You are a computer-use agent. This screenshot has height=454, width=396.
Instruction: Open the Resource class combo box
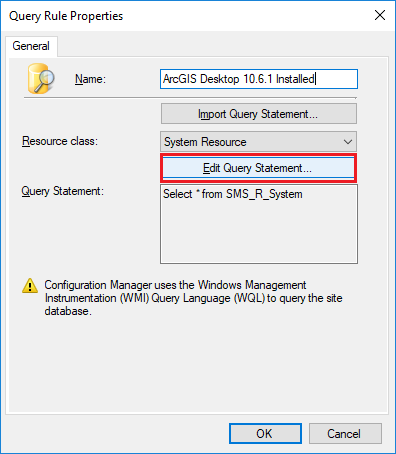coord(258,142)
